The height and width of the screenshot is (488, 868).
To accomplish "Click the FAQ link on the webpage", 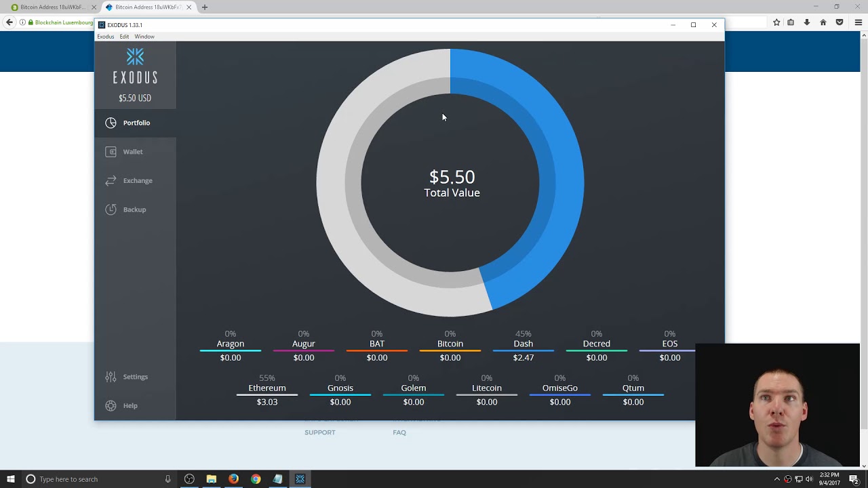I will click(399, 432).
